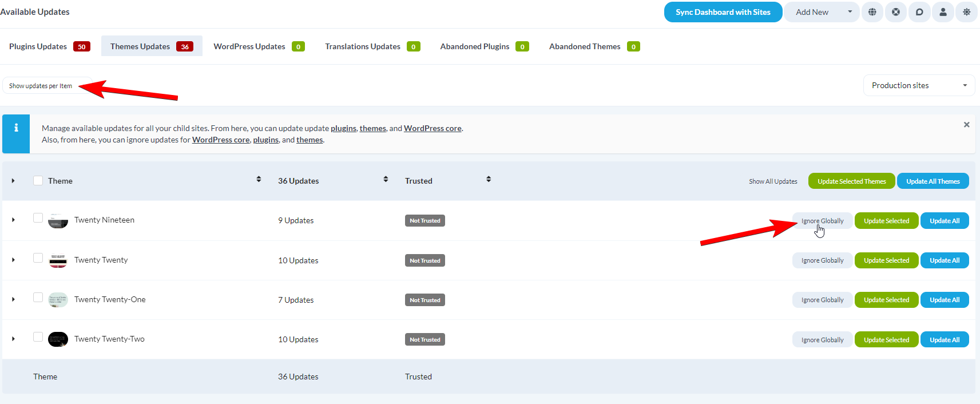Open the first-line 'themes' link in notice
The width and height of the screenshot is (980, 404).
tap(372, 128)
